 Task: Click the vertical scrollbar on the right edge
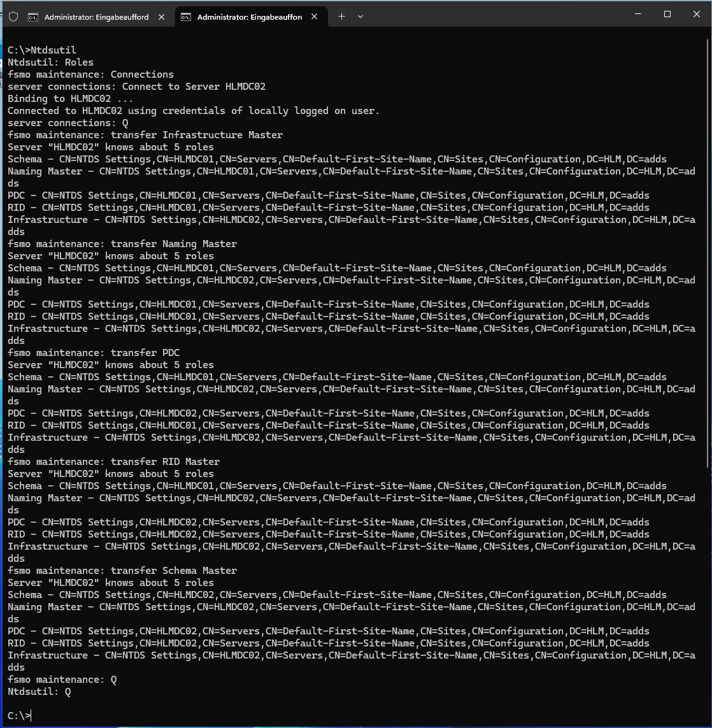point(708,255)
